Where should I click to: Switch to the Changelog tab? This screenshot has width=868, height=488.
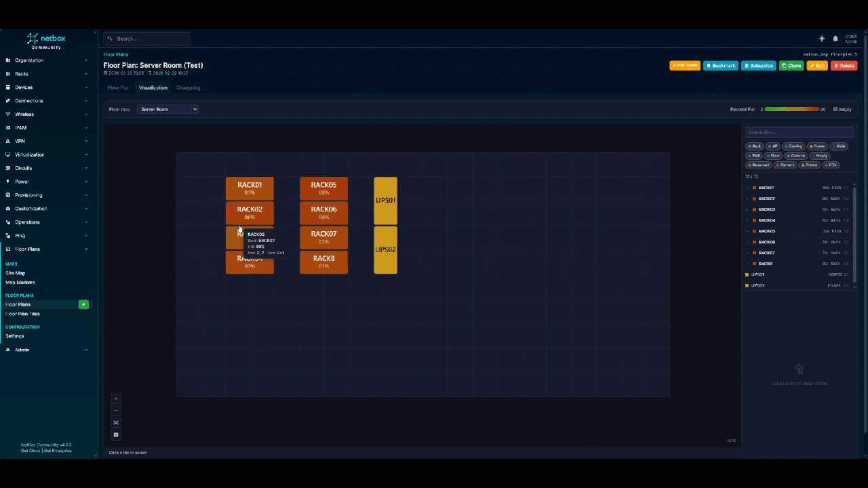click(x=188, y=87)
